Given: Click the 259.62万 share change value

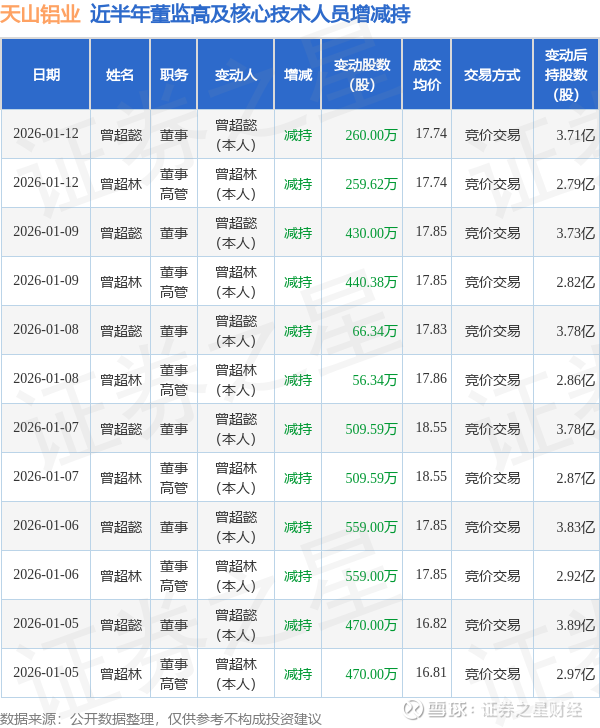Looking at the screenshot, I should coord(371,184).
